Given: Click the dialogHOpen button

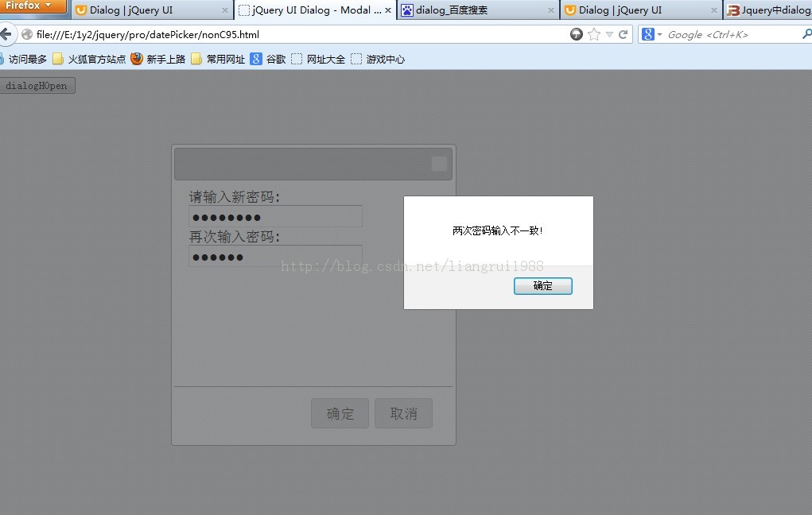Looking at the screenshot, I should pos(37,85).
